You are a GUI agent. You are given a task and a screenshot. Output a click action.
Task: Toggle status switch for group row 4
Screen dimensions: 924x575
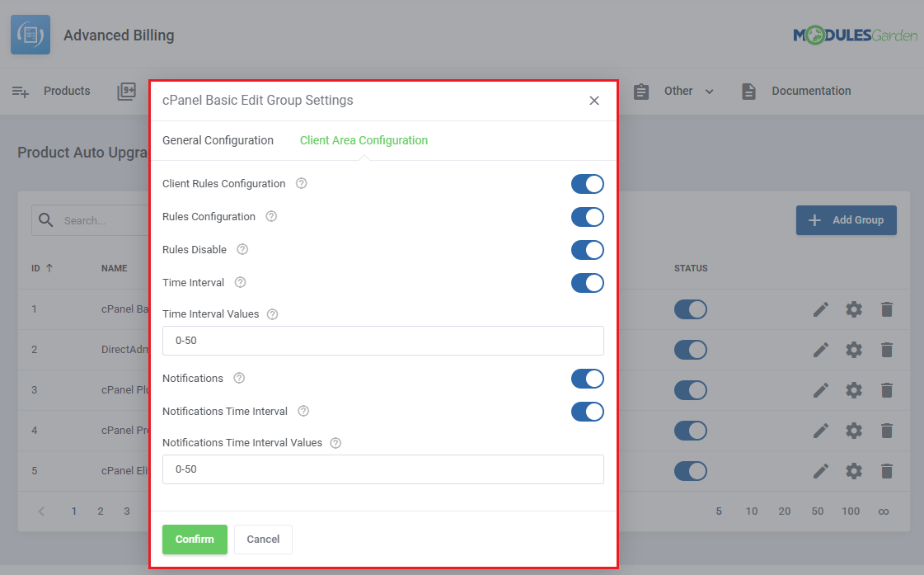coord(691,431)
